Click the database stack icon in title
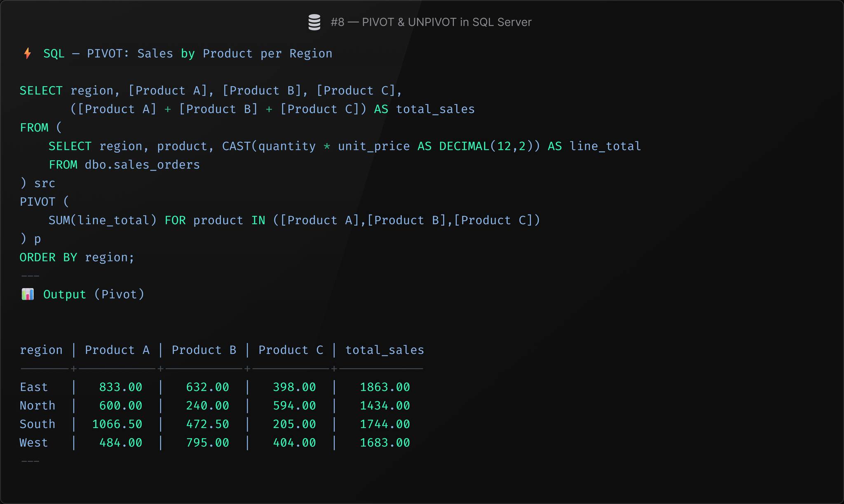The width and height of the screenshot is (844, 504). coord(314,22)
